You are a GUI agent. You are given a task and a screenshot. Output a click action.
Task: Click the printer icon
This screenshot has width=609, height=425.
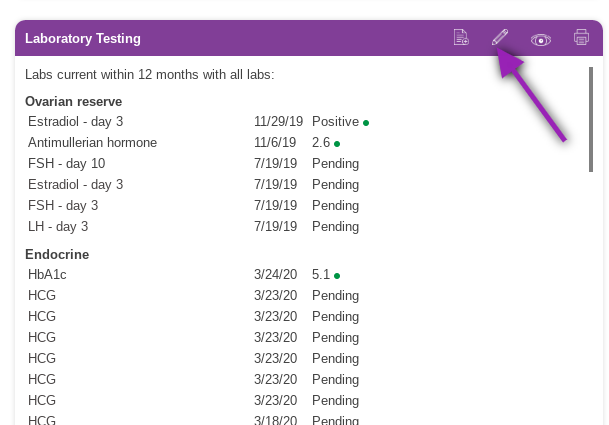[x=581, y=38]
